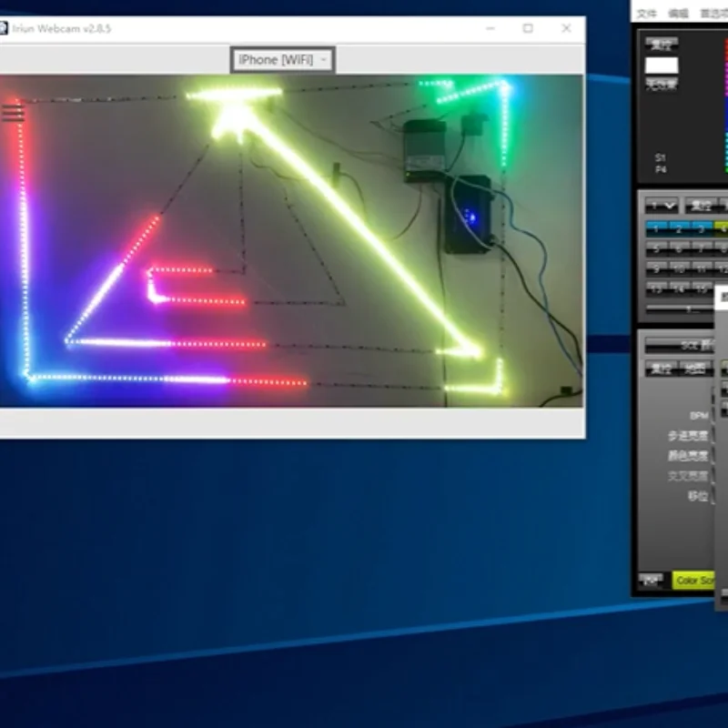Click the 地图 button under the SCE bar

[x=695, y=369]
